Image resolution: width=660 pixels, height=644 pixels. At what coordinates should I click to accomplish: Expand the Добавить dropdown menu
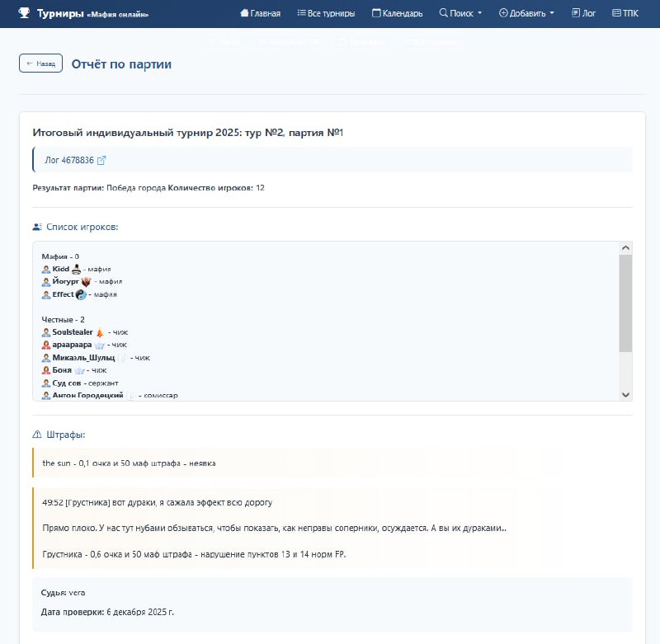(526, 13)
